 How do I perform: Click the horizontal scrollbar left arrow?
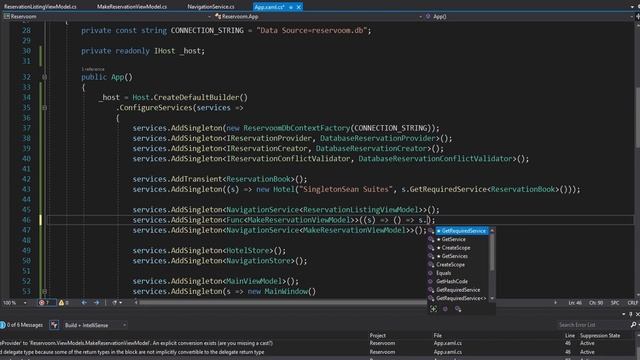(x=136, y=303)
